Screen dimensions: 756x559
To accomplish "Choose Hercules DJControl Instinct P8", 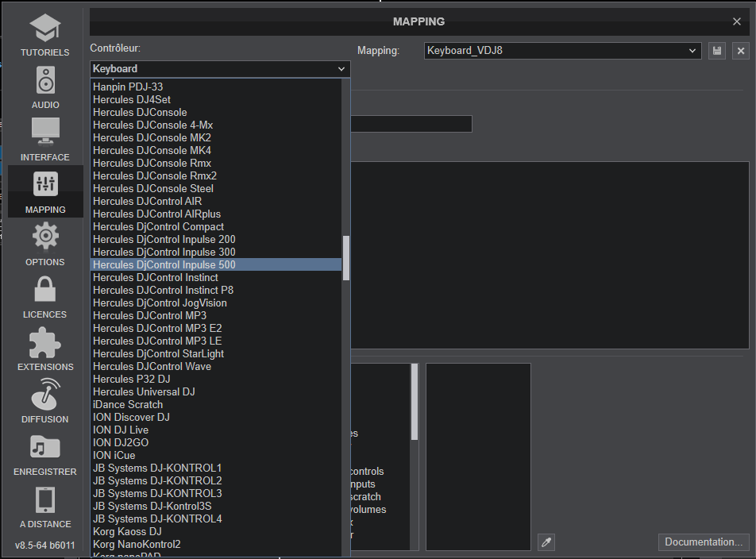I will pyautogui.click(x=216, y=290).
